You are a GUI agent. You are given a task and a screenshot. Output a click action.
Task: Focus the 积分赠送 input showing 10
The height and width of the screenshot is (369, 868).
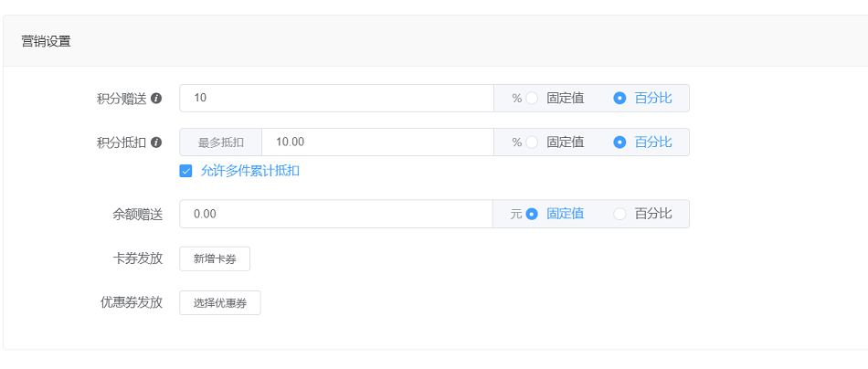pos(336,98)
